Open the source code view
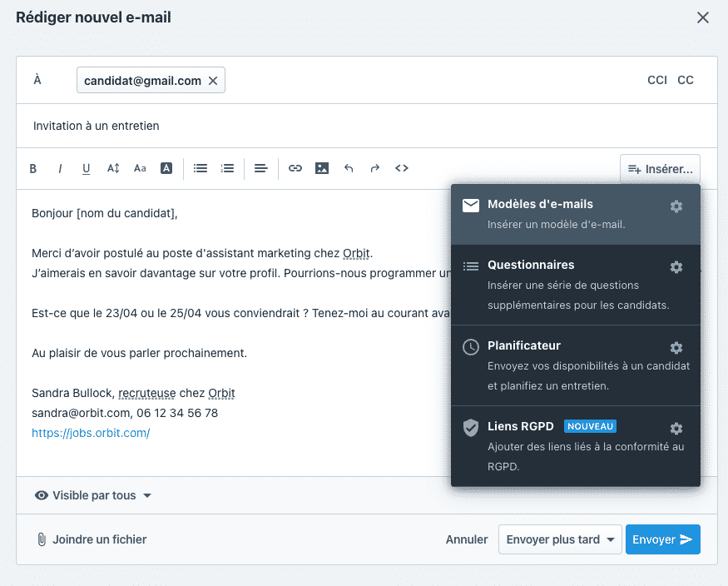The image size is (728, 586). pyautogui.click(x=402, y=168)
